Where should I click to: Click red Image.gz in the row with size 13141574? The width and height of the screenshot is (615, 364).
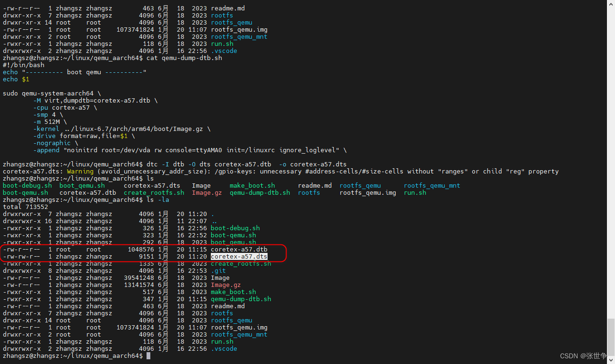(226, 285)
